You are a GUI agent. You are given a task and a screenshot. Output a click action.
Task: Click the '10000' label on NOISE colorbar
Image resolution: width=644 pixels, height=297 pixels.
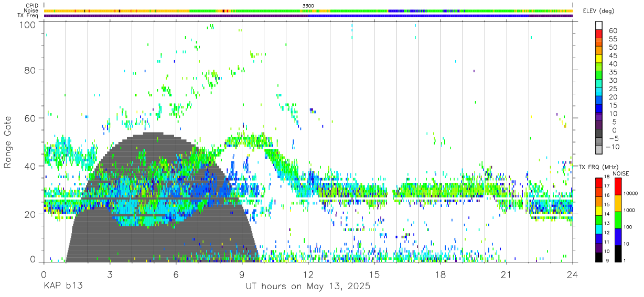click(632, 194)
